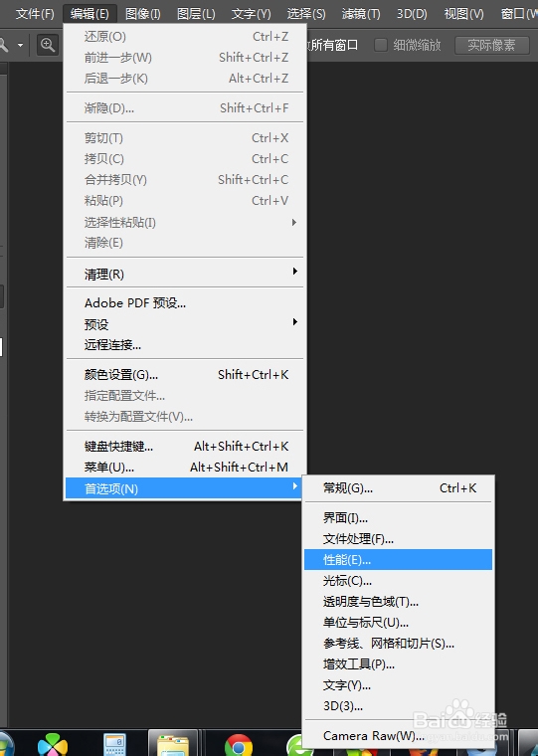The image size is (538, 756).
Task: Open 光标(C)... preferences
Action: (x=398, y=581)
